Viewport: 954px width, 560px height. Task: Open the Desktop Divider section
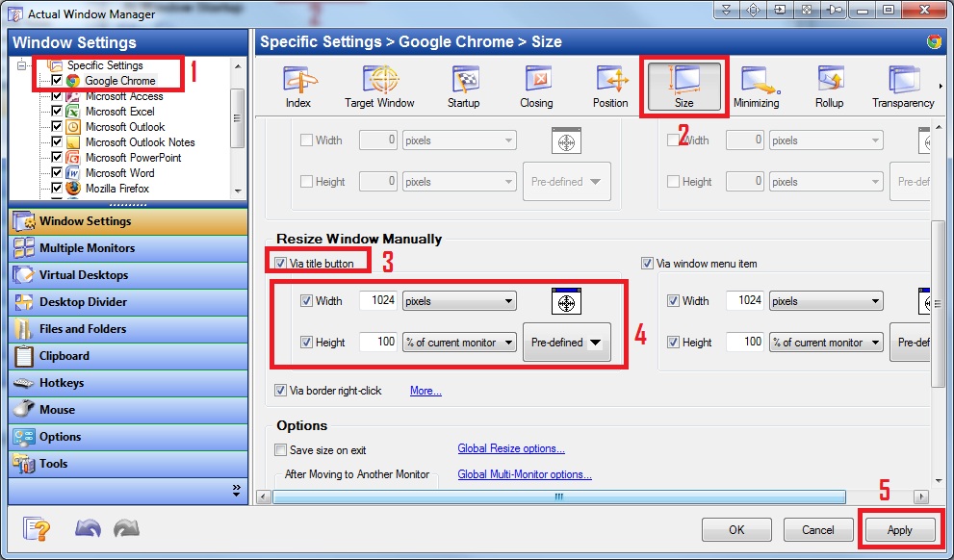pyautogui.click(x=128, y=301)
